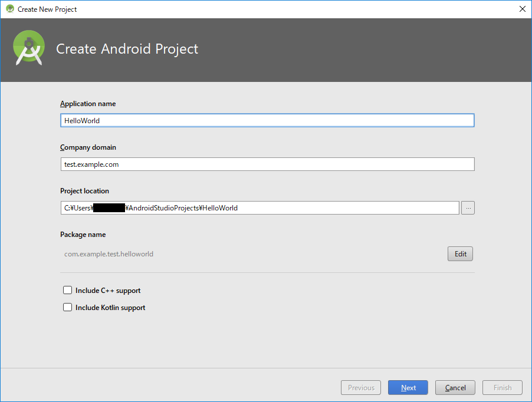This screenshot has width=532, height=402.
Task: Click the small Android Studio title bar icon
Action: (10, 9)
